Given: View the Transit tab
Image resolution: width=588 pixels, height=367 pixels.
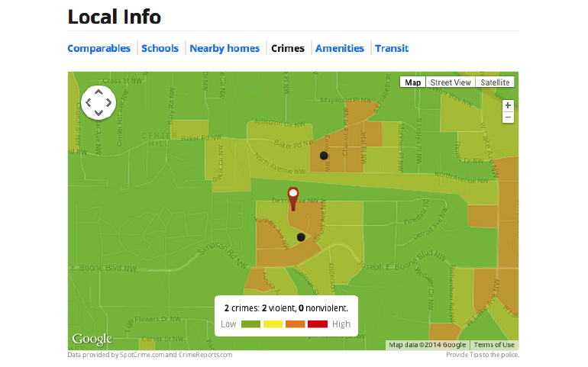Looking at the screenshot, I should (x=392, y=48).
